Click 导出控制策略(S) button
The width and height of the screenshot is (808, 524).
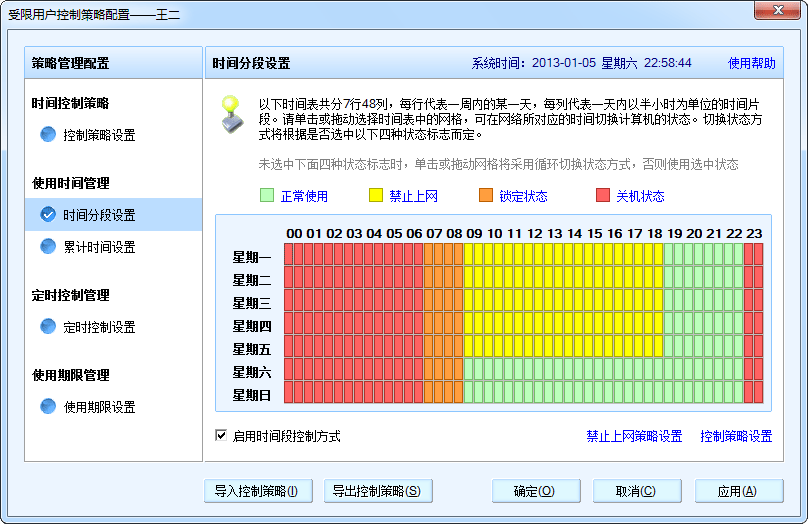(378, 491)
